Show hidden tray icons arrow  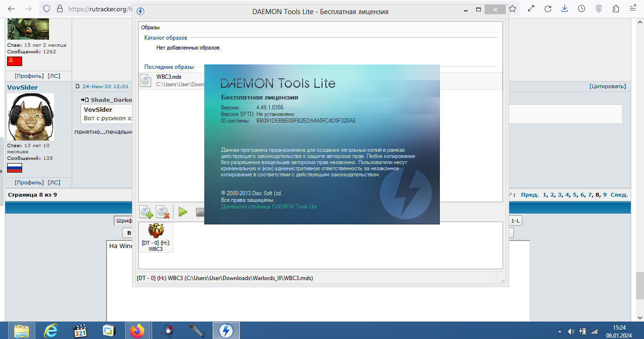(x=560, y=331)
